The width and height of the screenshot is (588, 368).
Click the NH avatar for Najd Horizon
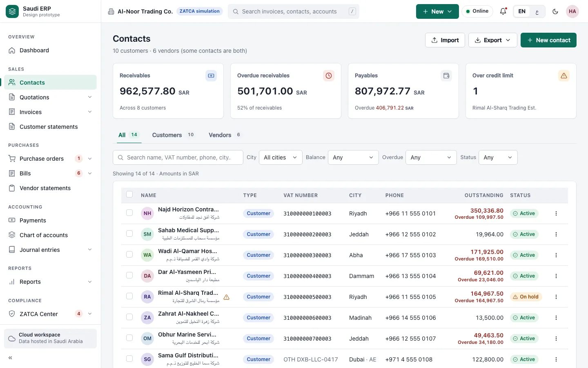click(x=147, y=213)
